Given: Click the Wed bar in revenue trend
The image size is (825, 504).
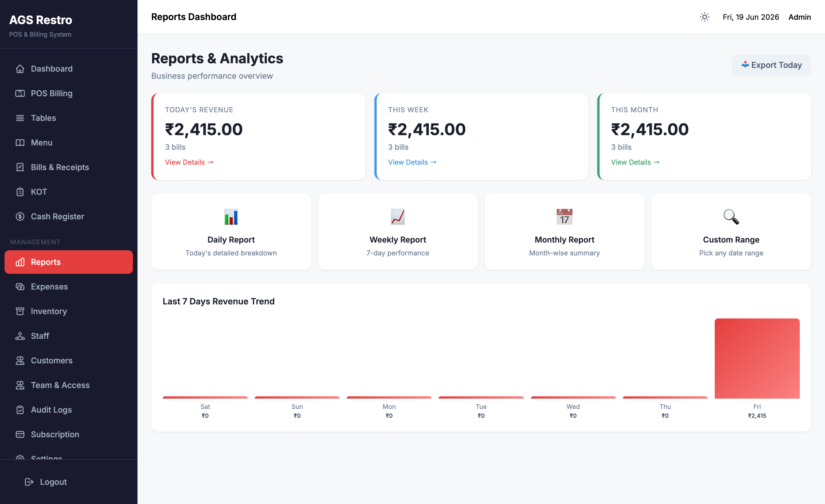Looking at the screenshot, I should [573, 397].
